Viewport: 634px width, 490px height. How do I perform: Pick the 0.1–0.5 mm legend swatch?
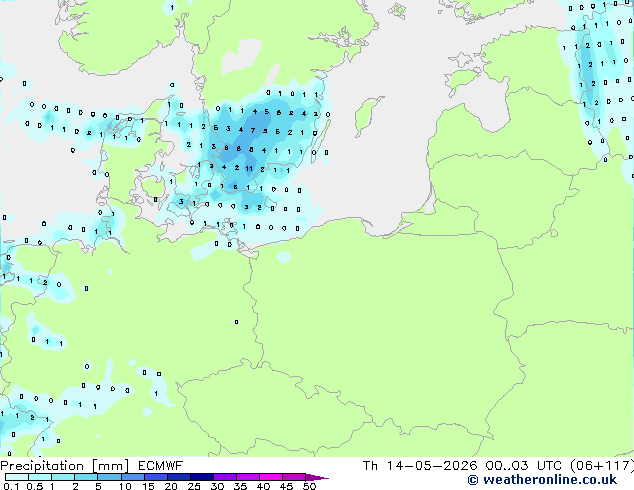17,477
